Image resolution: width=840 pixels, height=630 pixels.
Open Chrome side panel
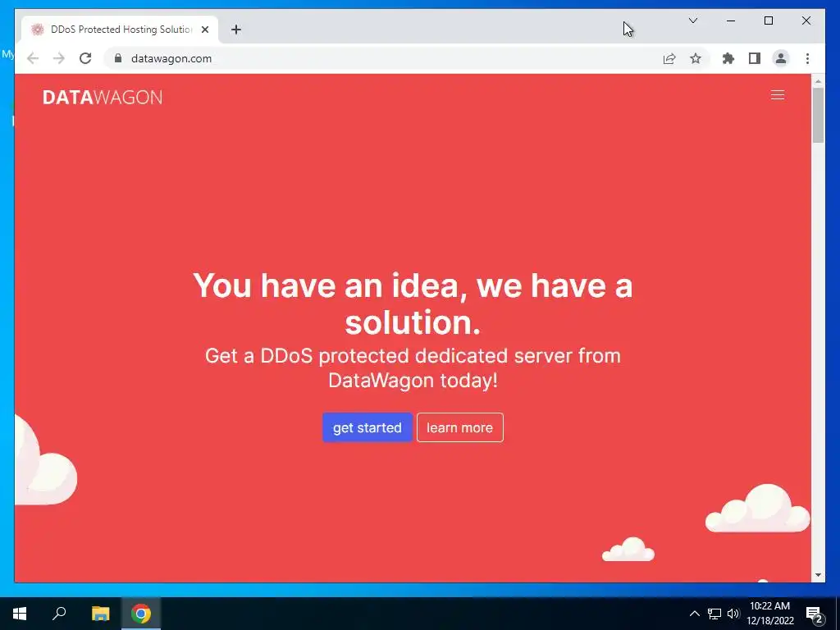click(x=755, y=58)
